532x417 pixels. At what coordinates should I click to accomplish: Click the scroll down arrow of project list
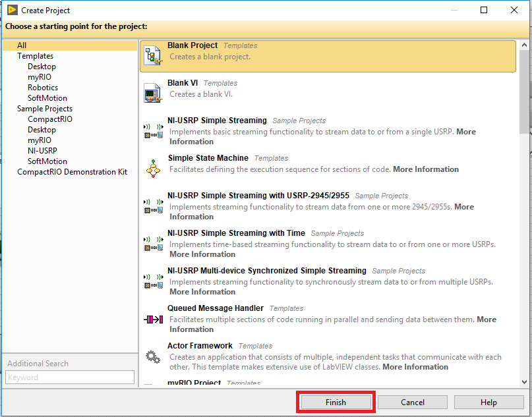click(x=524, y=381)
